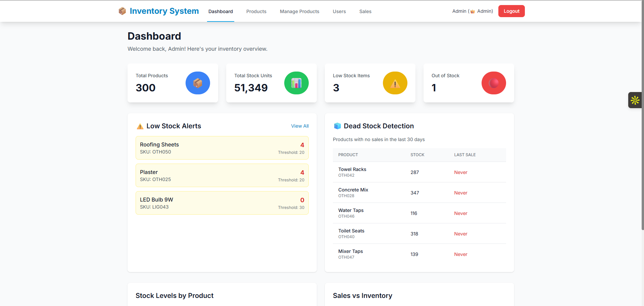Screen dimensions: 644x306
Task: Click the View All link for low stock
Action: click(x=300, y=126)
